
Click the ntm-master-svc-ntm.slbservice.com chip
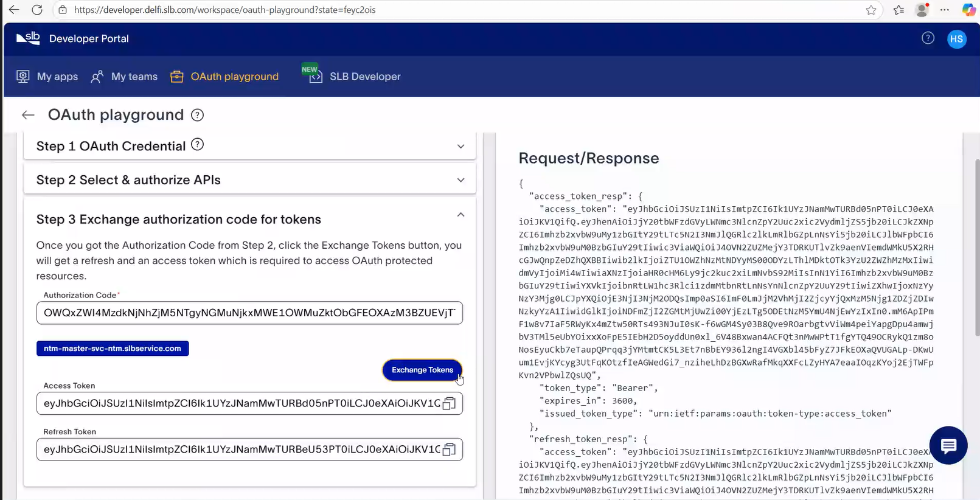point(113,349)
